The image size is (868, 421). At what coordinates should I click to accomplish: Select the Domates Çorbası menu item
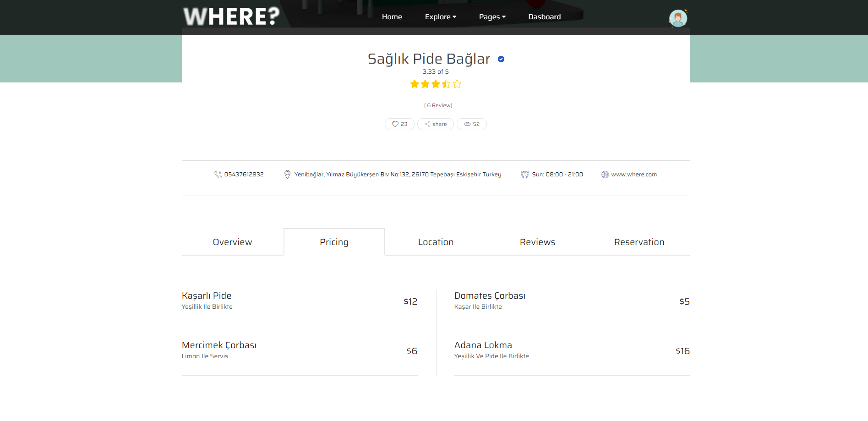490,295
